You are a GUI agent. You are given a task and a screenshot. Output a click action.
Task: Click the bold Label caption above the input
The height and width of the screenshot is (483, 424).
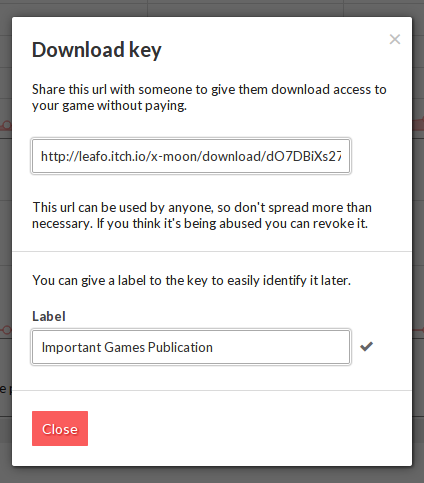point(49,316)
